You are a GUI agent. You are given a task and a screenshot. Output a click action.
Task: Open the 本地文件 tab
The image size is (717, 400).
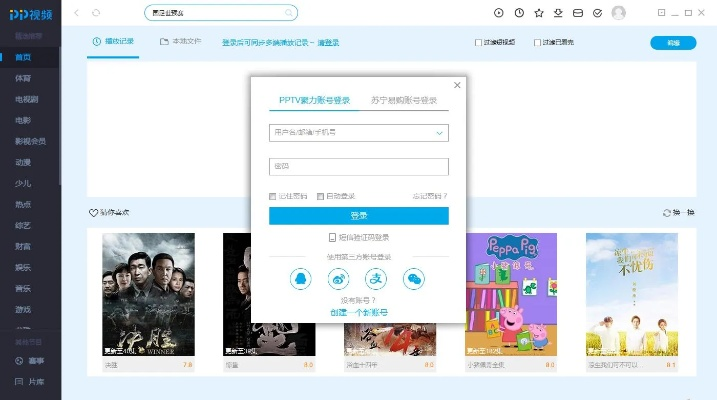(x=181, y=42)
